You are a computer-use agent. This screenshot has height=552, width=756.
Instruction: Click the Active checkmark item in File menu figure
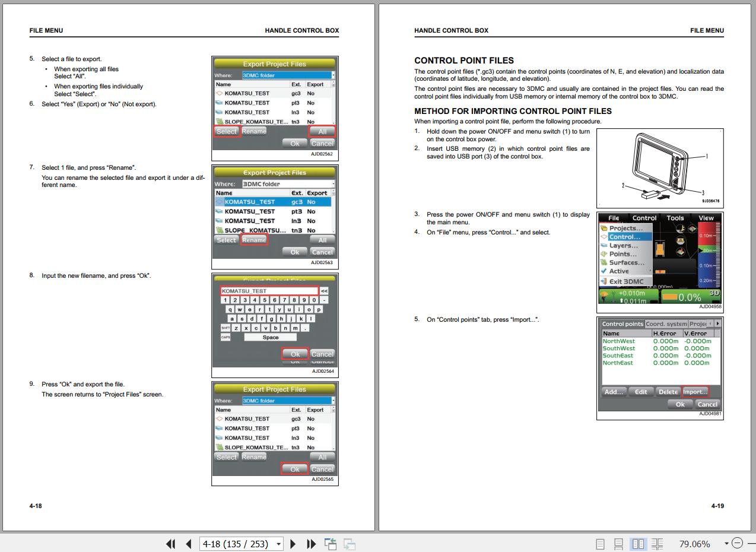(x=625, y=271)
